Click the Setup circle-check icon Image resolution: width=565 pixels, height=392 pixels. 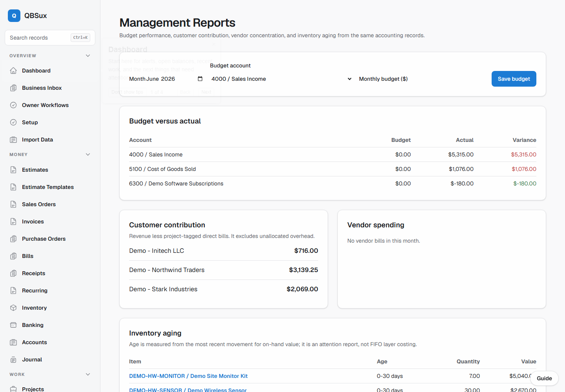pos(13,122)
